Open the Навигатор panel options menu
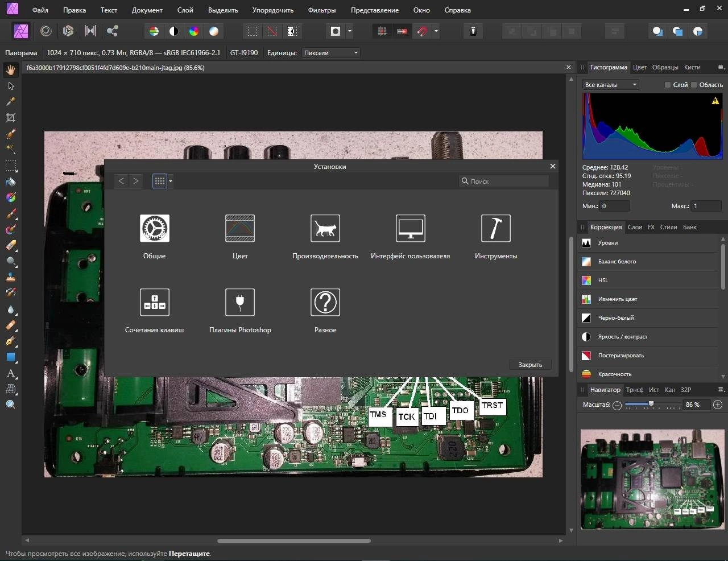Image resolution: width=728 pixels, height=561 pixels. (x=721, y=390)
